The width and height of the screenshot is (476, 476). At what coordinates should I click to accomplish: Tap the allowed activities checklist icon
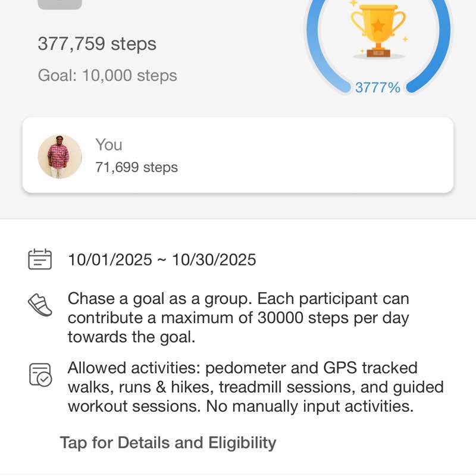click(40, 374)
